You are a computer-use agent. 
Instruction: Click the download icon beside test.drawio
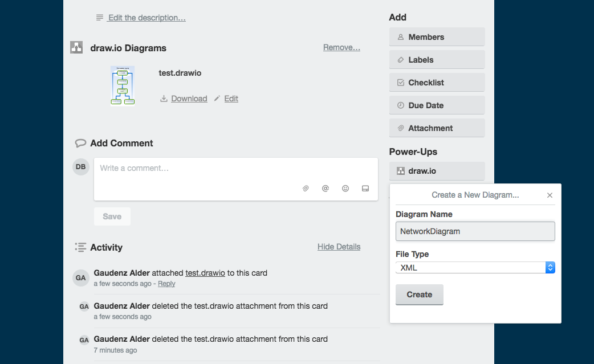(x=164, y=99)
